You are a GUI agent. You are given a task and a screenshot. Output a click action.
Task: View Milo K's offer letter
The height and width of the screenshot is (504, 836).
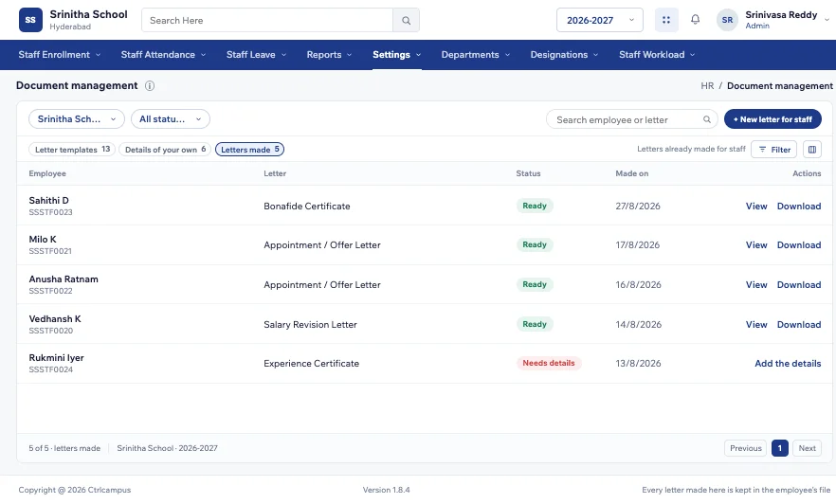pyautogui.click(x=756, y=245)
